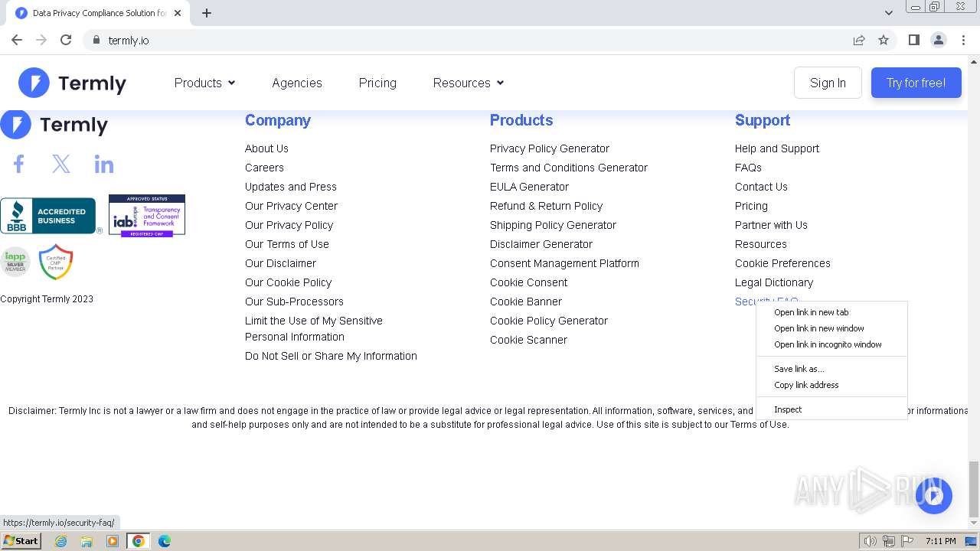Open Microsoft Edge from the taskbar
980x551 pixels.
pyautogui.click(x=165, y=541)
